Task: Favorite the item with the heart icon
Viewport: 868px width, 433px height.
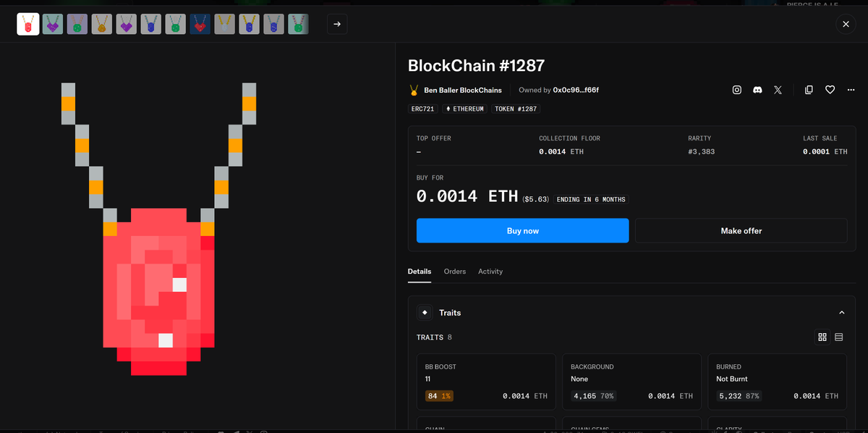Action: click(830, 90)
